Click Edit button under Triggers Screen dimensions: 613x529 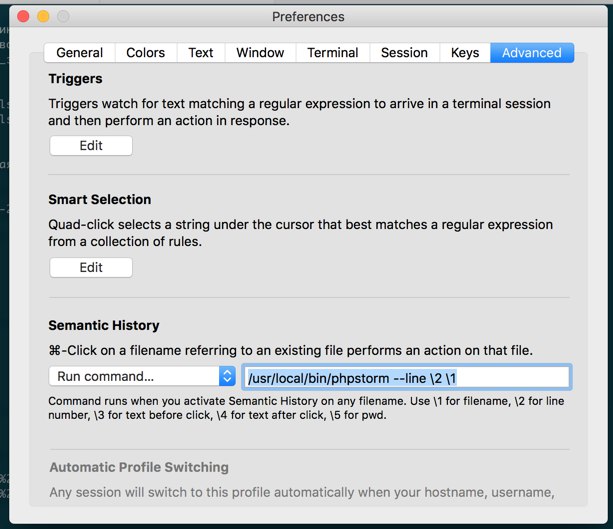coord(91,145)
